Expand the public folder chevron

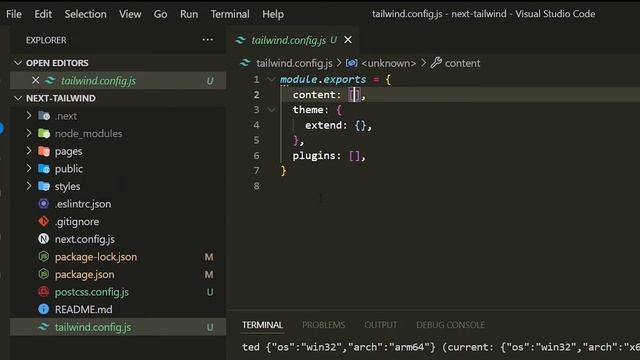tap(29, 168)
